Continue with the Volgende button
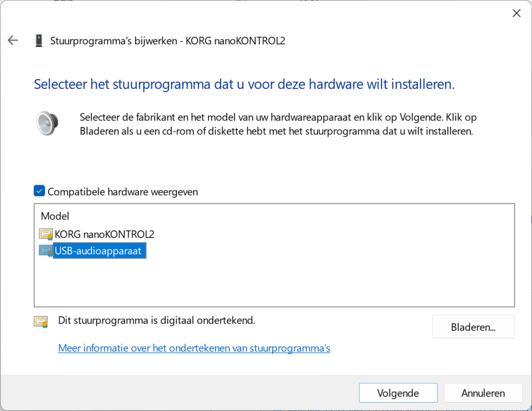The width and height of the screenshot is (532, 411). pyautogui.click(x=398, y=393)
